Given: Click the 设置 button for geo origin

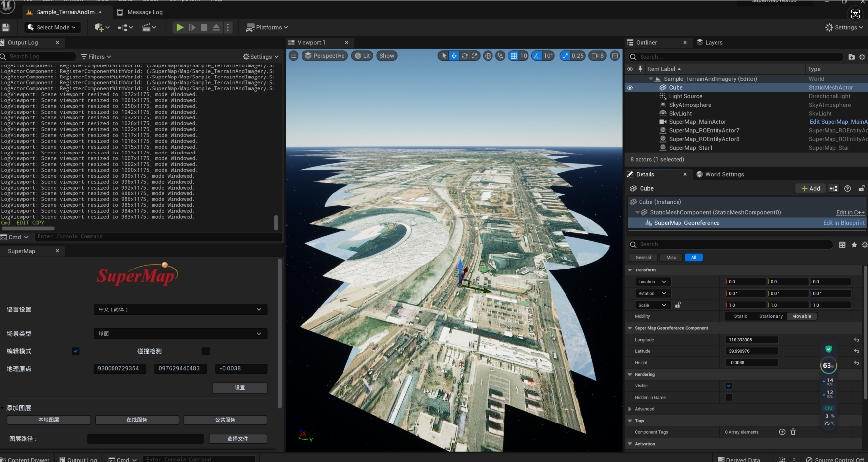Looking at the screenshot, I should tap(240, 388).
